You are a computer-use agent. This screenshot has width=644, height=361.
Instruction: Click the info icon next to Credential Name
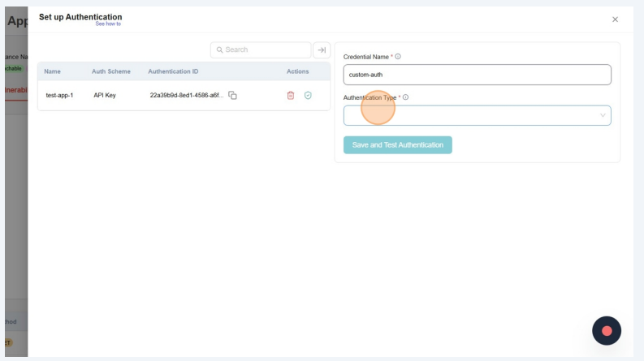(398, 57)
